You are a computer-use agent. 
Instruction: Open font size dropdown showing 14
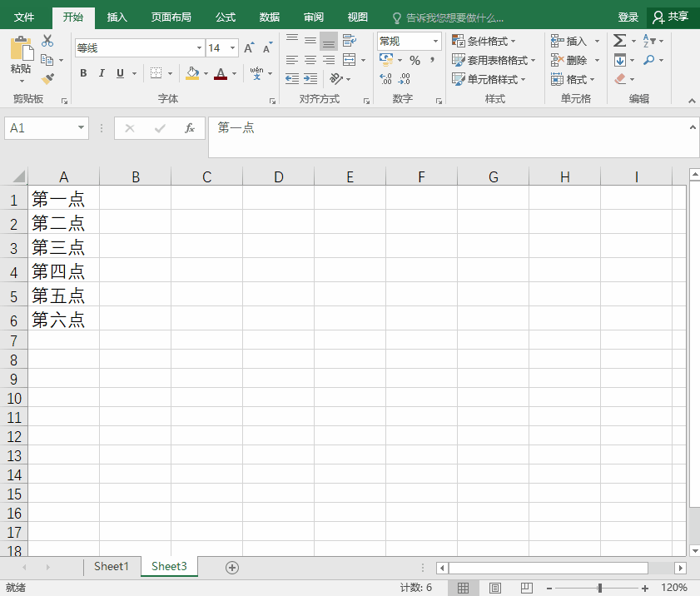(232, 47)
